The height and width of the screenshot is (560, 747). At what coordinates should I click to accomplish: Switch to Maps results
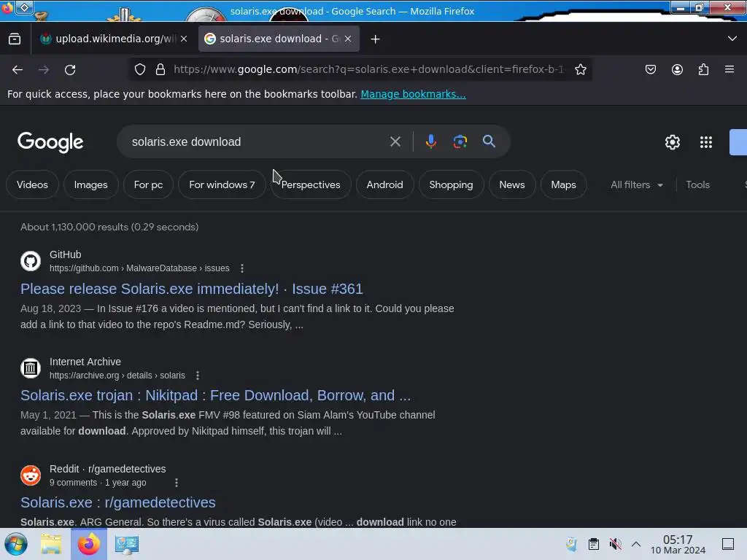coord(564,184)
